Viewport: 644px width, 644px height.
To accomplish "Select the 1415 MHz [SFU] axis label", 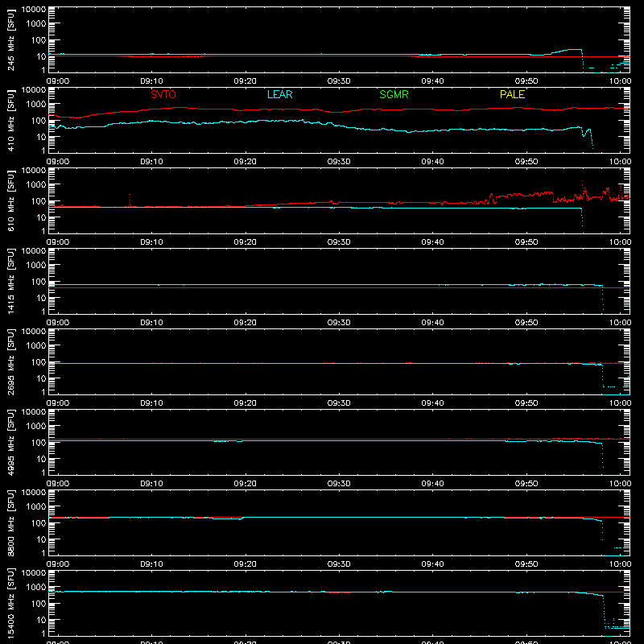I will [11, 282].
